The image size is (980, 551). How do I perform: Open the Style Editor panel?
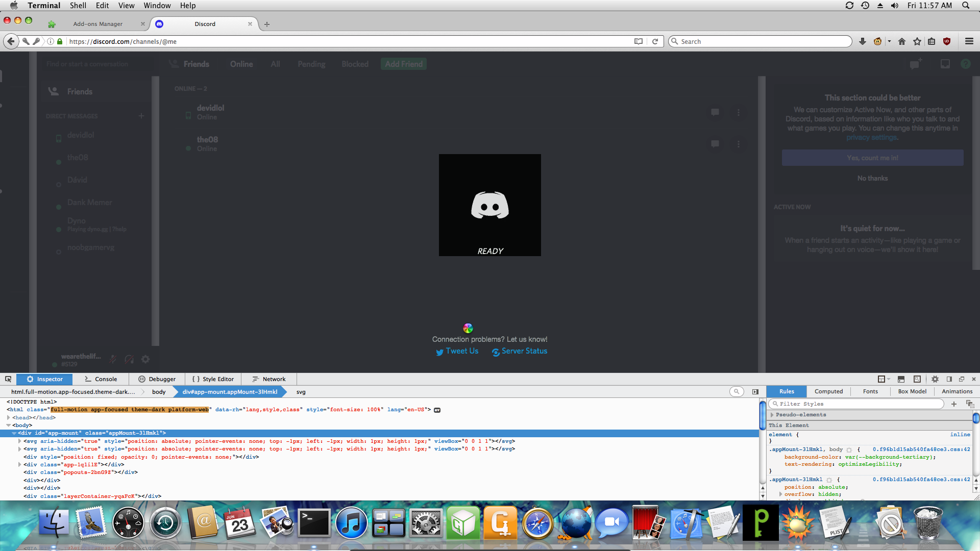pos(213,379)
